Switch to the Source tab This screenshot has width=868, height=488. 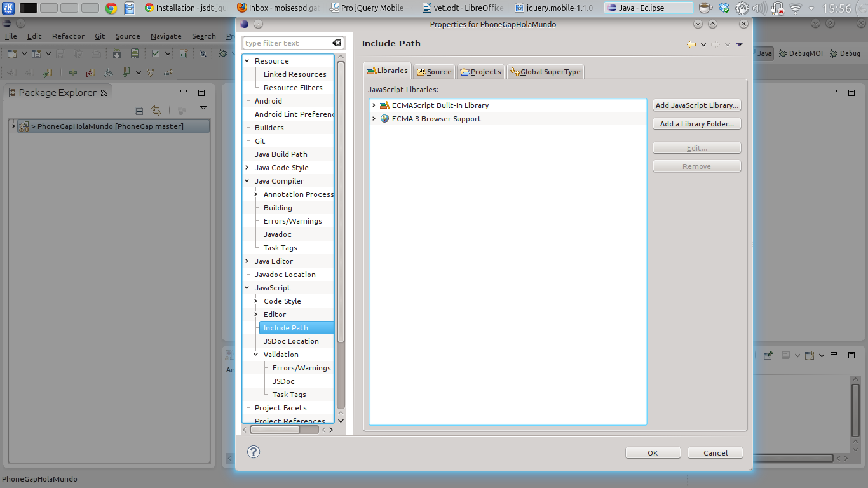[x=434, y=71]
